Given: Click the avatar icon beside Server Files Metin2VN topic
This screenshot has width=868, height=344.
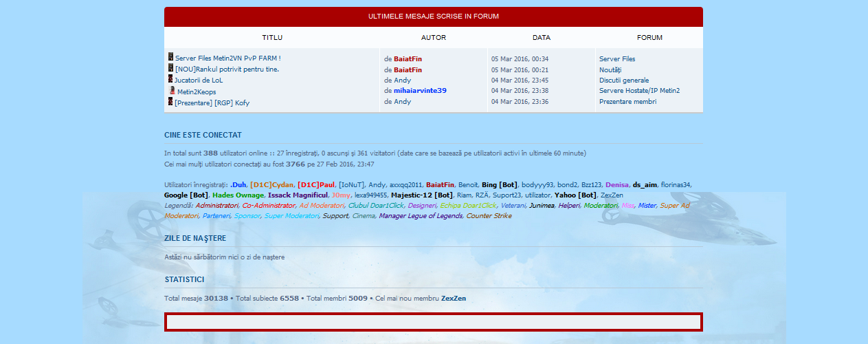Looking at the screenshot, I should (170, 57).
